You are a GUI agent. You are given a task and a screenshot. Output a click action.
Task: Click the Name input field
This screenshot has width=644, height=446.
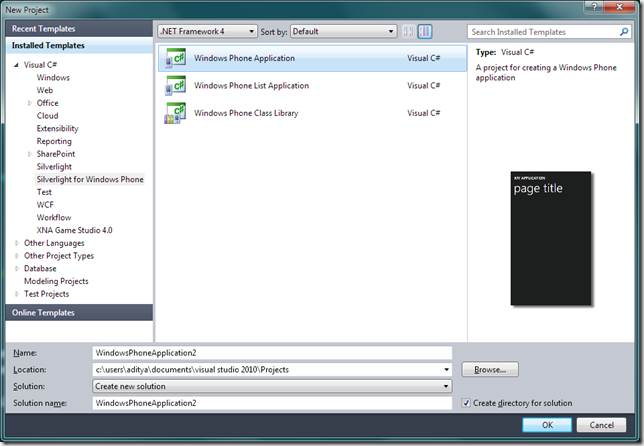[272, 353]
